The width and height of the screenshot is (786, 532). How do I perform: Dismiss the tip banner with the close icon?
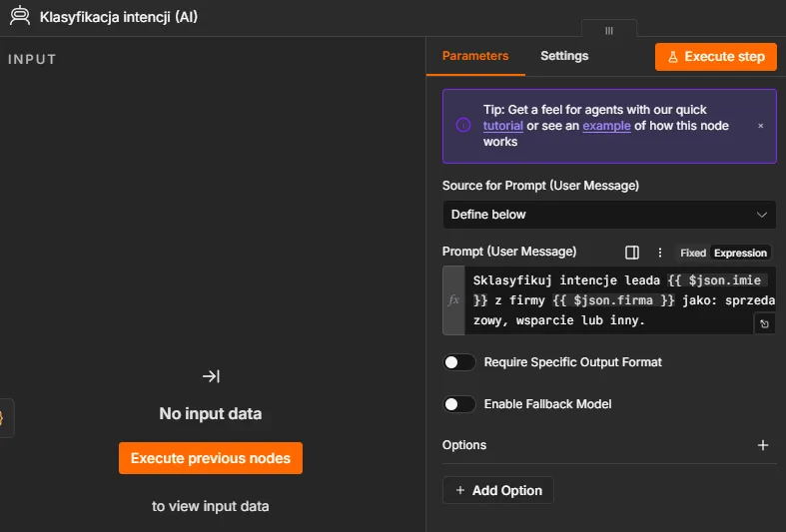point(760,126)
